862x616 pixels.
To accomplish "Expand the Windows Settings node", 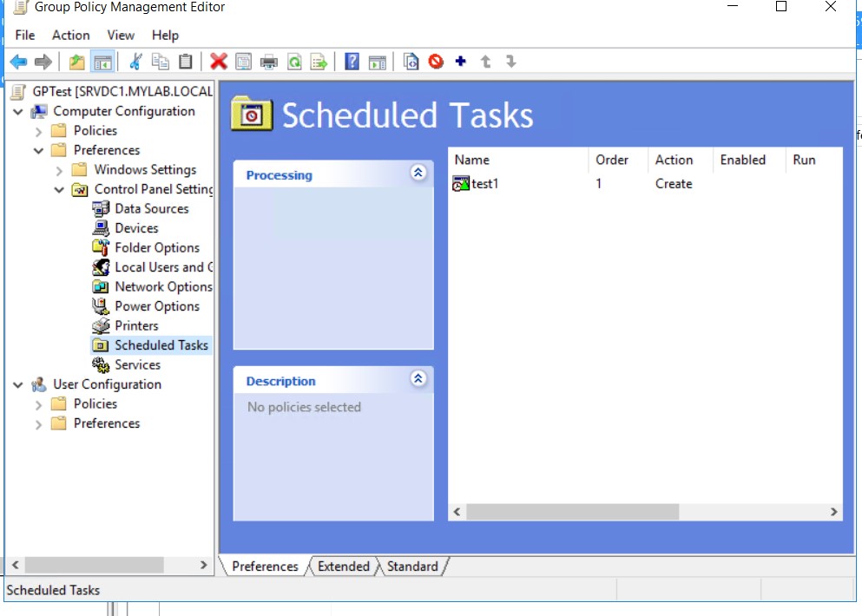I will pos(59,170).
